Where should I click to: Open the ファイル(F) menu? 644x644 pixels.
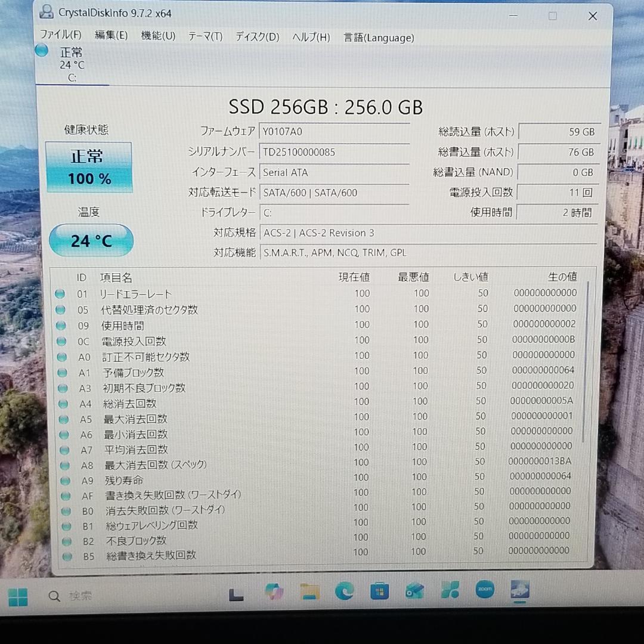pos(60,35)
